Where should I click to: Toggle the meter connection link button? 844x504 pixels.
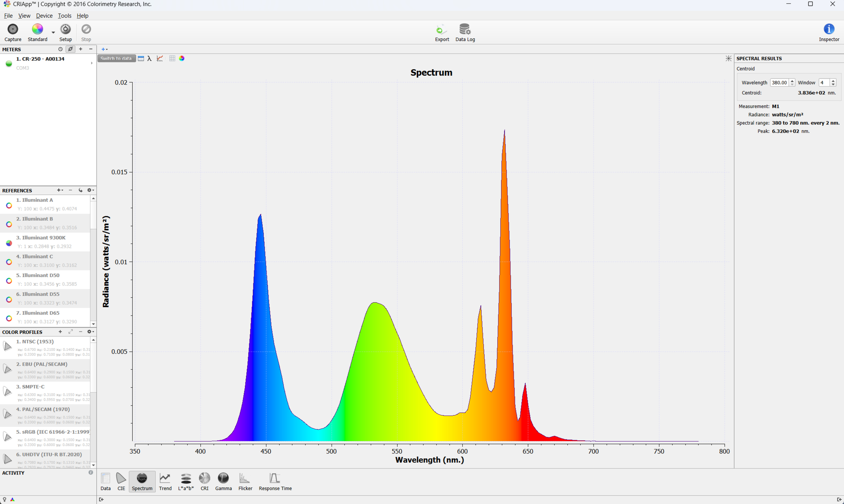point(70,49)
